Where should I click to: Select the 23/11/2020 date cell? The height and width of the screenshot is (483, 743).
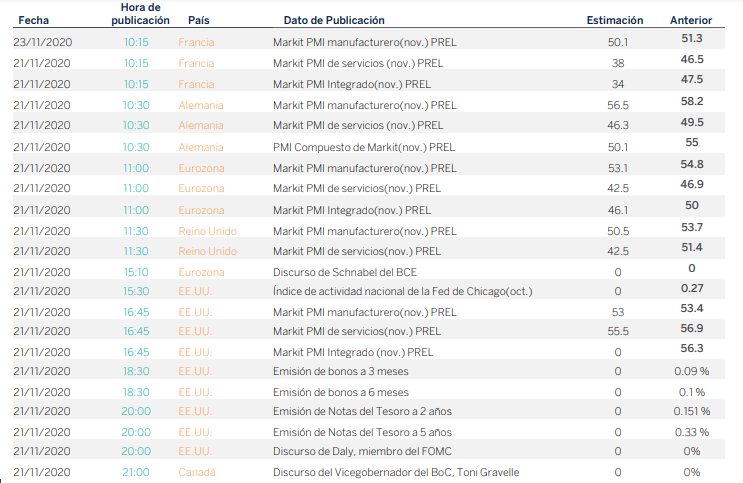point(43,41)
